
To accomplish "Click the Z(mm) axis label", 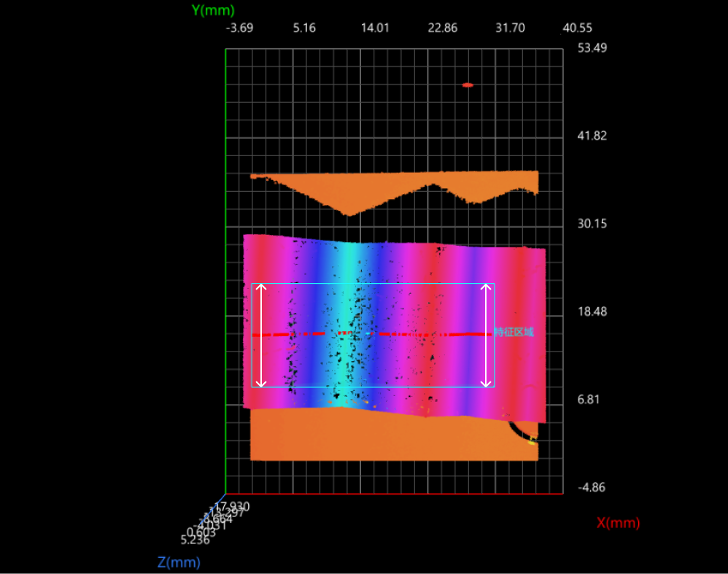I will click(x=179, y=562).
